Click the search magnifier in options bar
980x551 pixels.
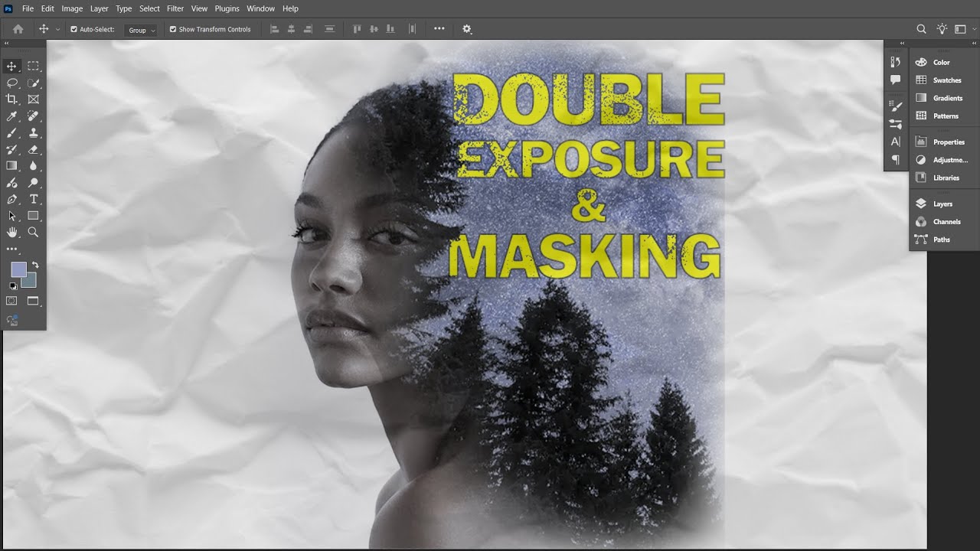[922, 29]
